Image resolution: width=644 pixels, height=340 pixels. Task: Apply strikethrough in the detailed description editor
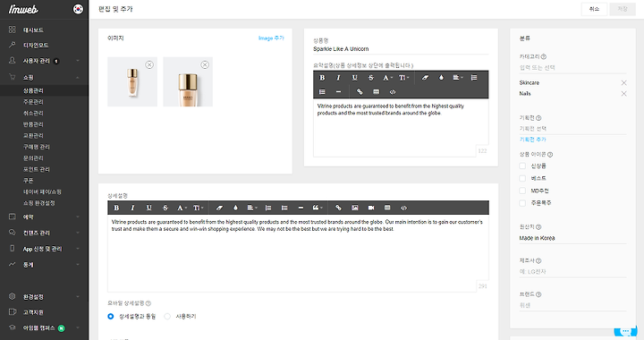(x=165, y=208)
